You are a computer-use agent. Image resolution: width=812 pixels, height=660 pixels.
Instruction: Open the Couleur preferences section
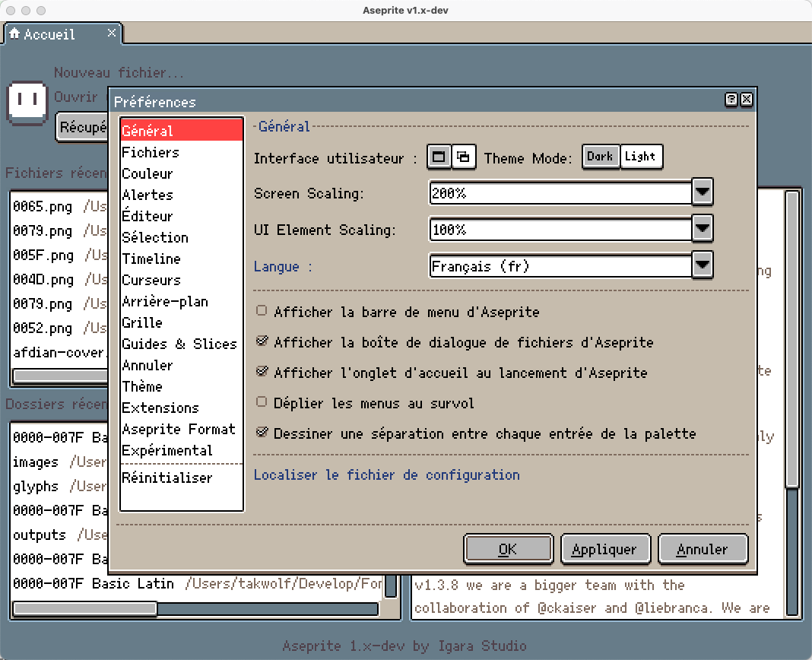pos(181,173)
